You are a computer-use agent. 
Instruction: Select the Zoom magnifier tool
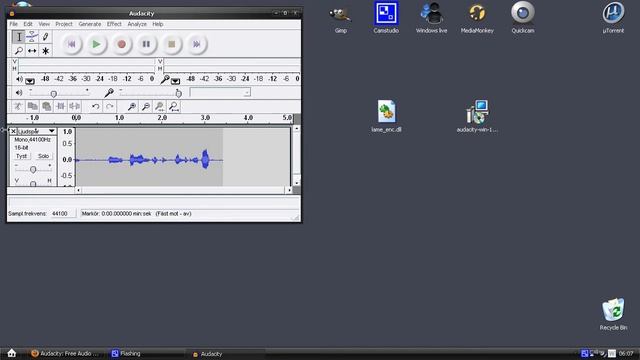[18, 51]
